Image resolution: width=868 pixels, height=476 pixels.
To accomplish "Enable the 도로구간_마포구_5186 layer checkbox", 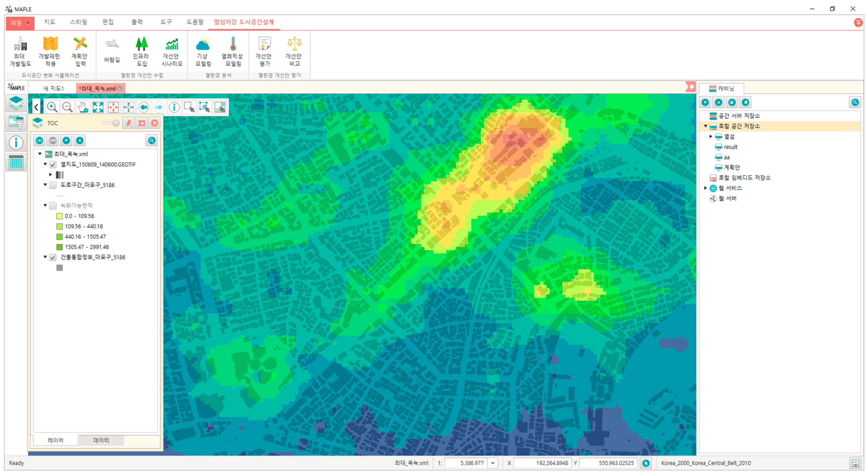I will click(x=53, y=185).
